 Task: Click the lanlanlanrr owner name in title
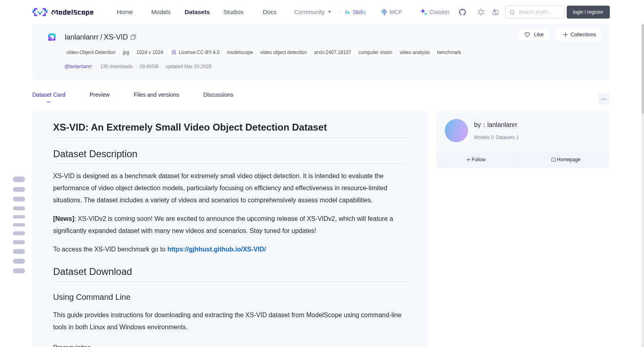[x=82, y=37]
